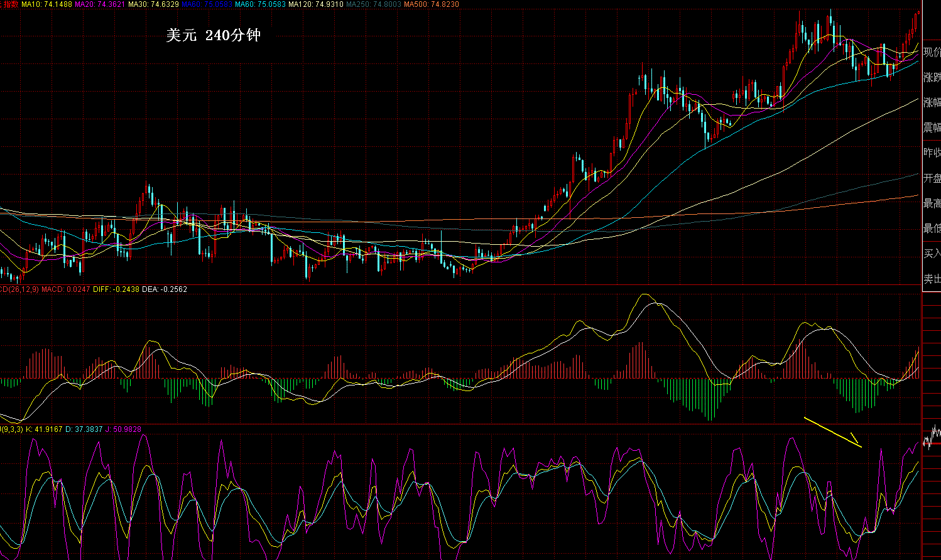This screenshot has width=941, height=560.
Task: Click the red 指数 label at top
Action: (9, 4)
